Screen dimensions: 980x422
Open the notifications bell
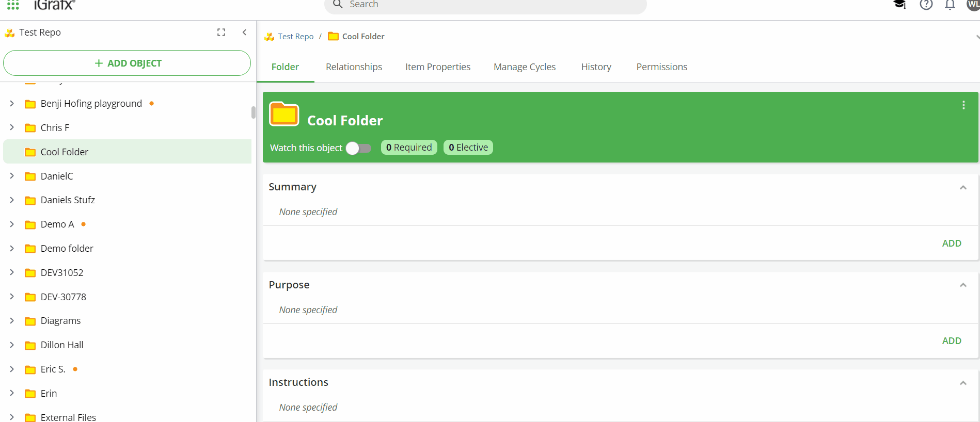click(x=950, y=5)
